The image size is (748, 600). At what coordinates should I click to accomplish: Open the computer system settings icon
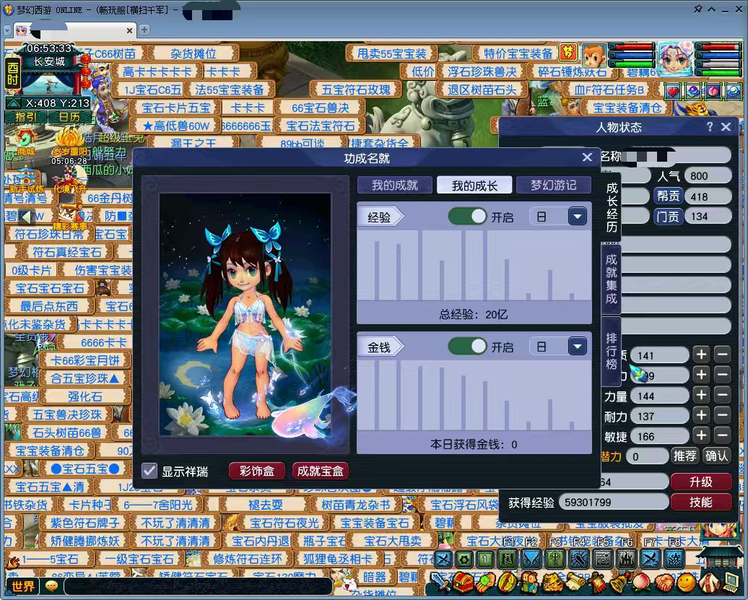click(x=732, y=582)
